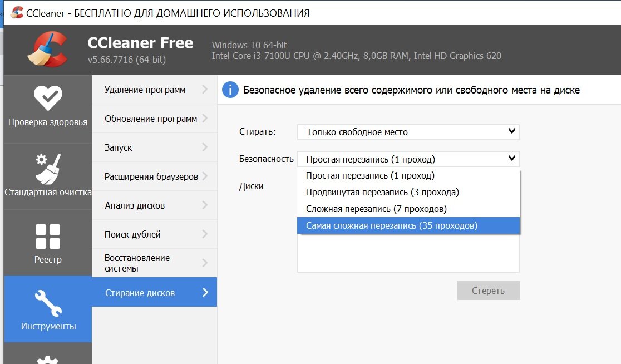Select Стирание дисков menu item
The image size is (621, 364).
tap(154, 292)
